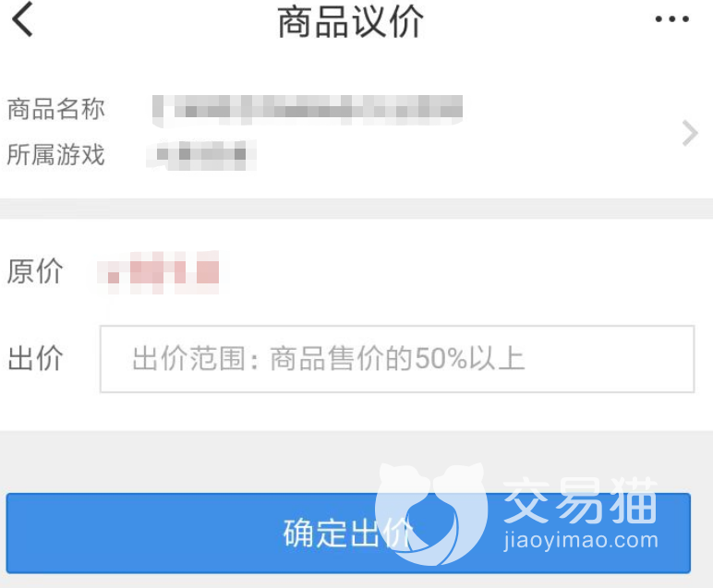The width and height of the screenshot is (713, 588).
Task: Select the 所属游戏 label
Action: tap(56, 154)
